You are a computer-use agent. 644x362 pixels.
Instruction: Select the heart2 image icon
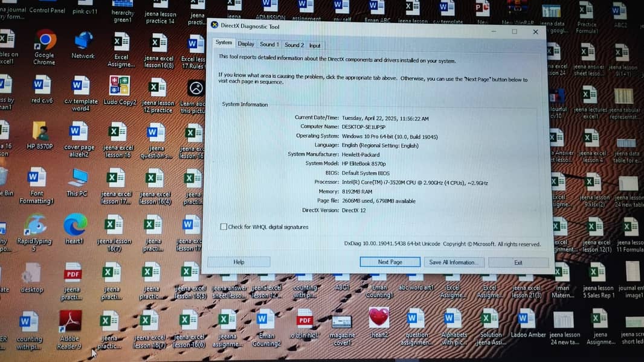(x=379, y=322)
